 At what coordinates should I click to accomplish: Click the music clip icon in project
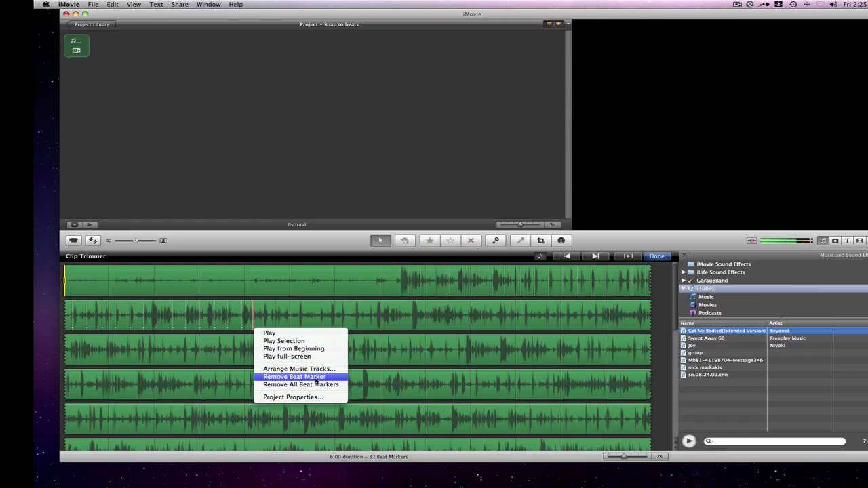pyautogui.click(x=77, y=45)
